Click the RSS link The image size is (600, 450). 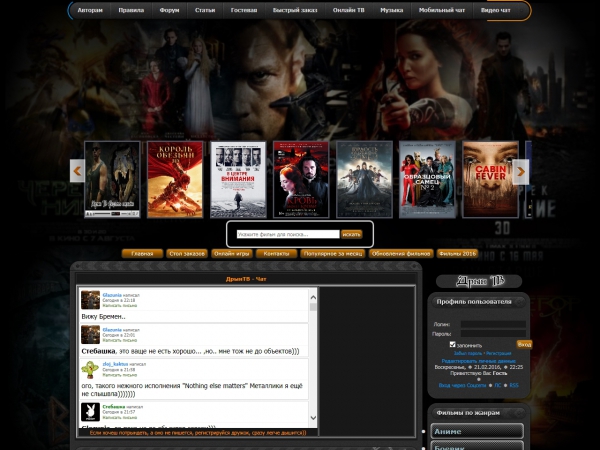tap(514, 385)
